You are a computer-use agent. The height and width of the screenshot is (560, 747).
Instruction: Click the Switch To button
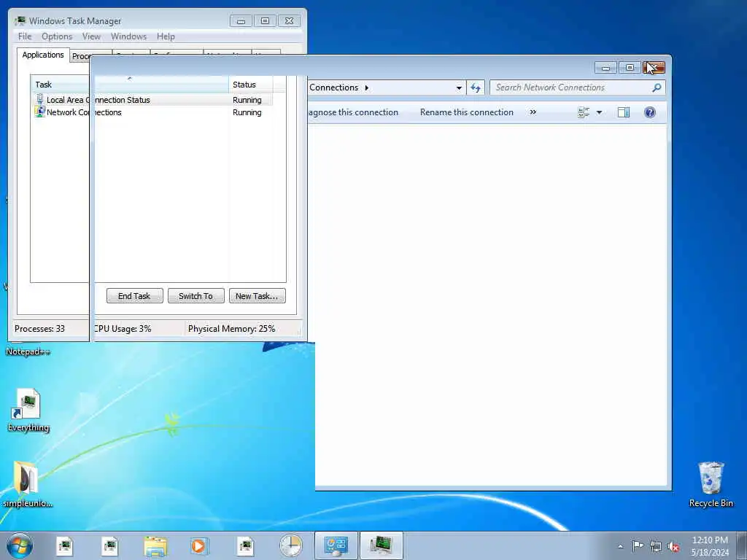196,296
